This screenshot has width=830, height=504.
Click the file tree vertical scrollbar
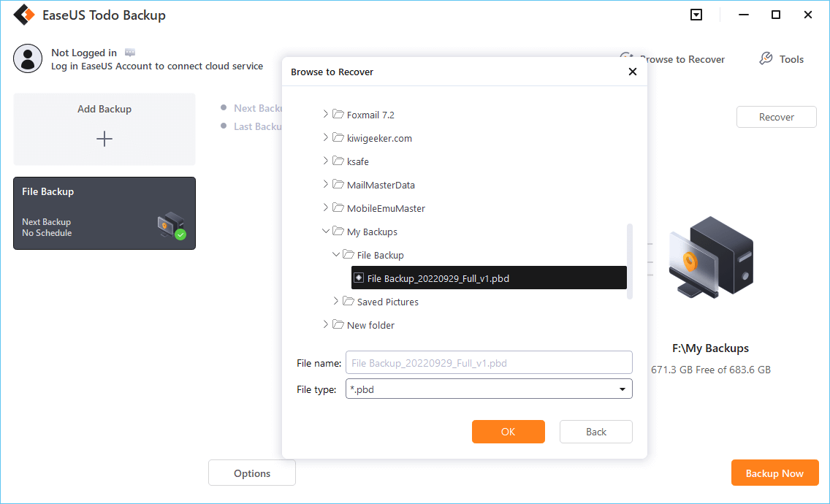pos(629,261)
